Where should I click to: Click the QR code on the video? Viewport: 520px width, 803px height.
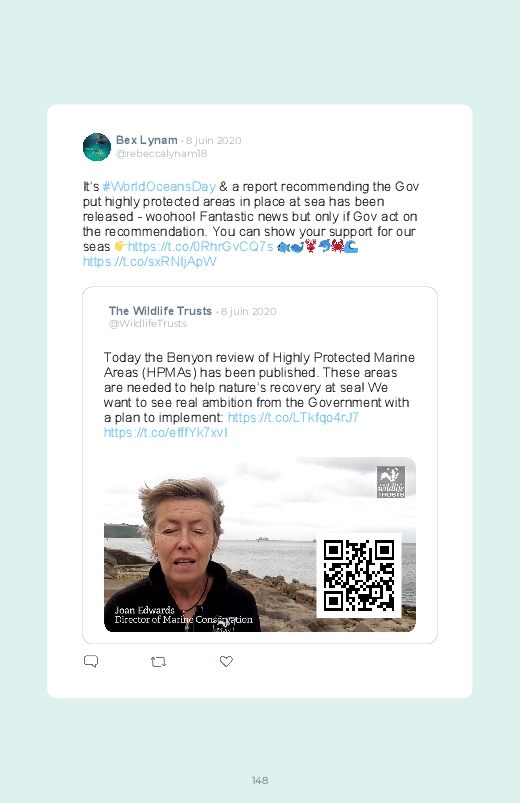[359, 575]
